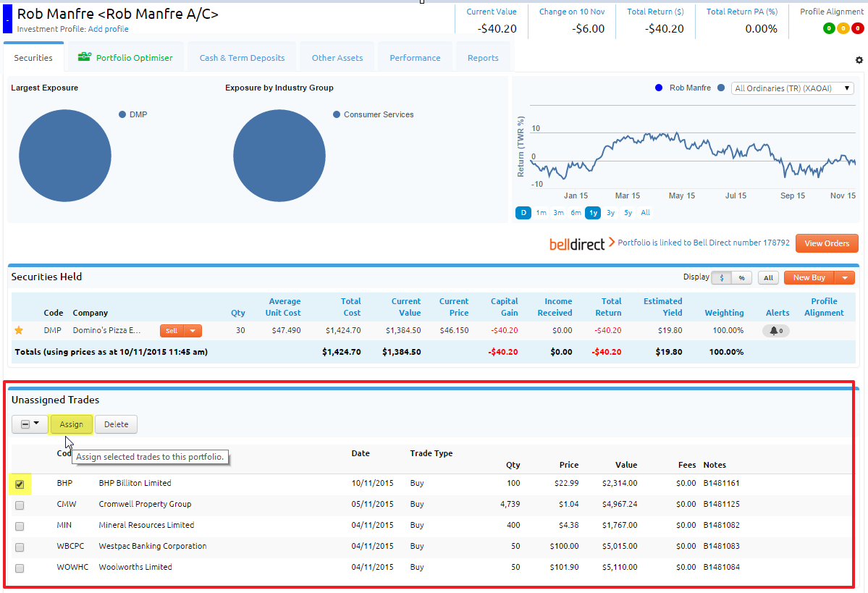Click the DMP legend marker
868x593 pixels.
[122, 114]
